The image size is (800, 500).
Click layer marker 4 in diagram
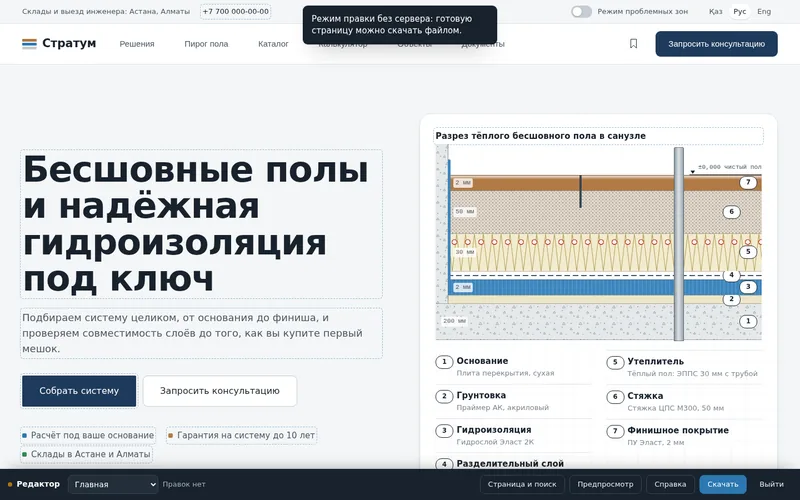(732, 275)
